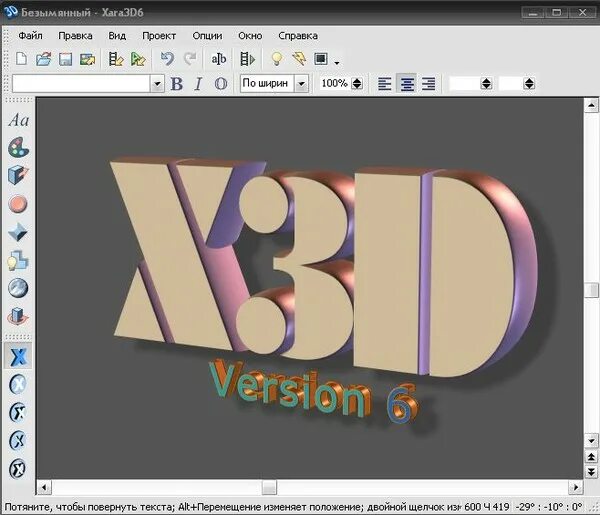This screenshot has height=515, width=600.
Task: Click the Export image icon
Action: coord(87,59)
